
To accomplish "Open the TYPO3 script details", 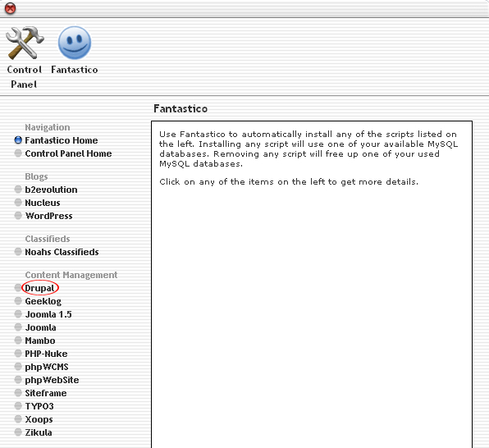I will [x=39, y=406].
